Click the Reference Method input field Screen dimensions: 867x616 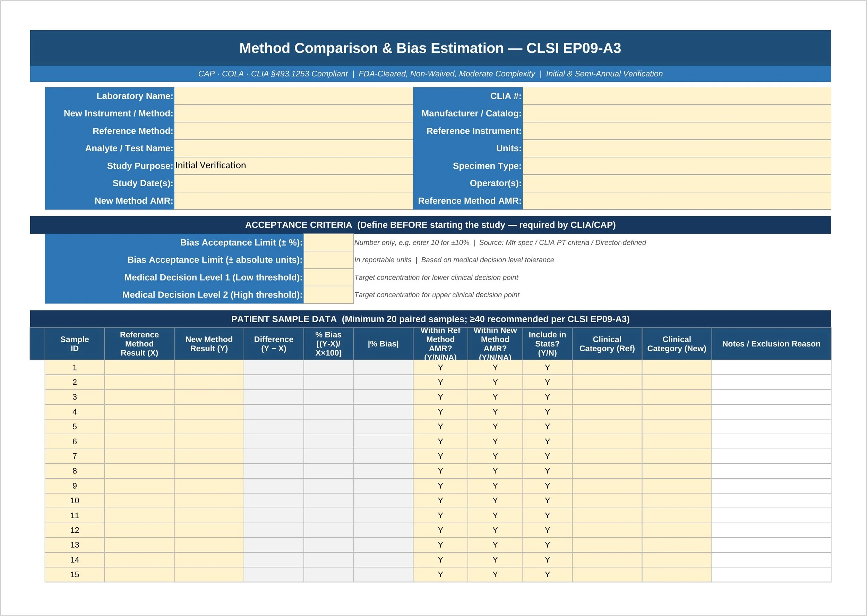click(292, 131)
